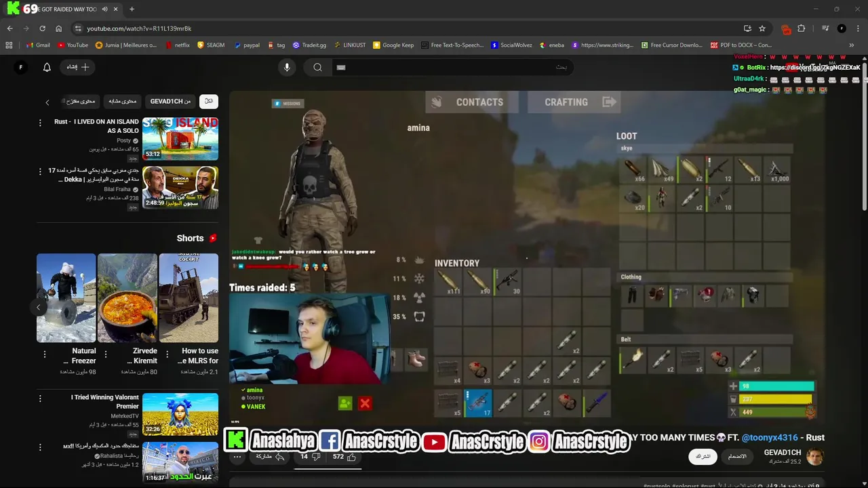Open the 'I LIVED ON AN ISLAND' video thumbnail
Screen dimensions: 868x488
(180, 139)
